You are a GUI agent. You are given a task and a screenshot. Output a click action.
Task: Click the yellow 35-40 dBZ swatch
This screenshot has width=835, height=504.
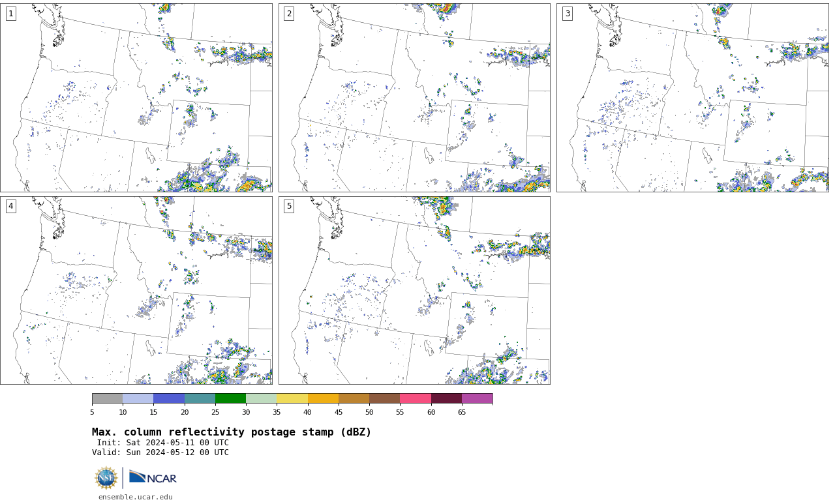point(292,398)
